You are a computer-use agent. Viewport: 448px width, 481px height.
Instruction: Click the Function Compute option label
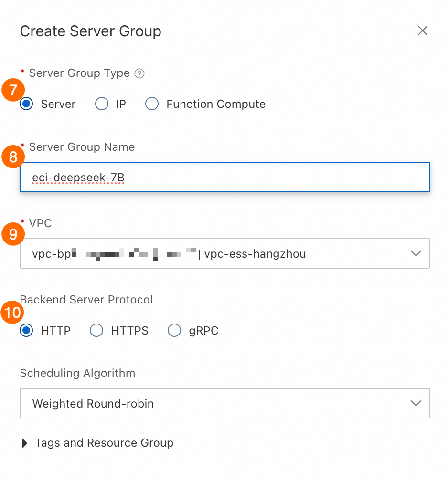[216, 104]
